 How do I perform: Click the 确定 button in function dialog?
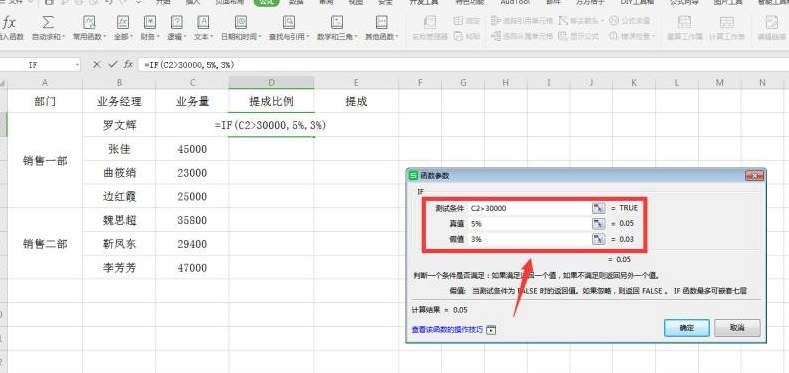pos(686,328)
